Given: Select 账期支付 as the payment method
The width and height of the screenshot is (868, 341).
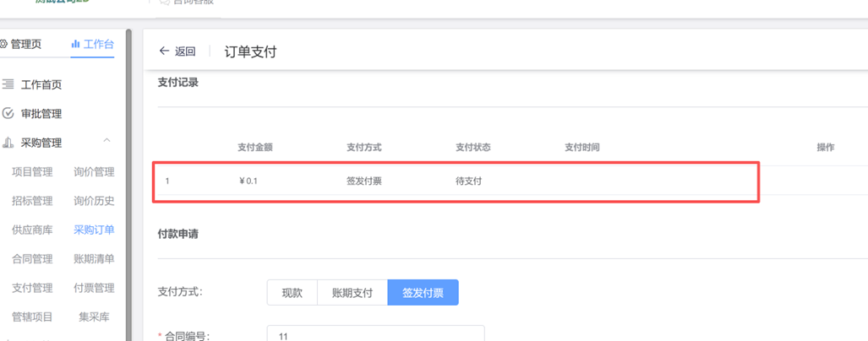Looking at the screenshot, I should pos(352,293).
